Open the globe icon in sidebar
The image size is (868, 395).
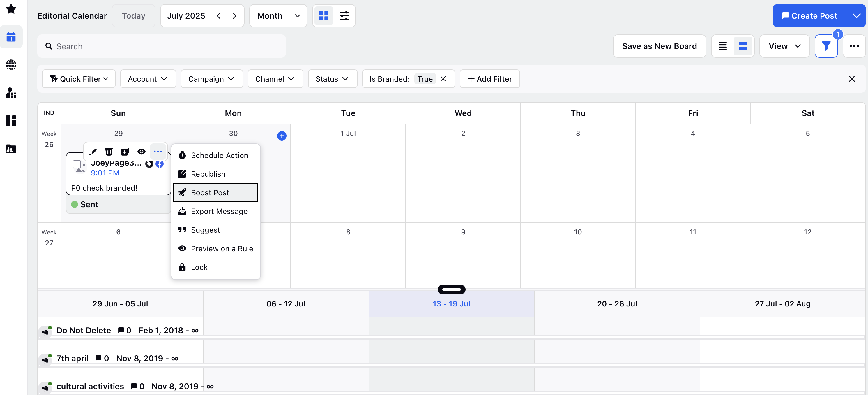pos(11,65)
